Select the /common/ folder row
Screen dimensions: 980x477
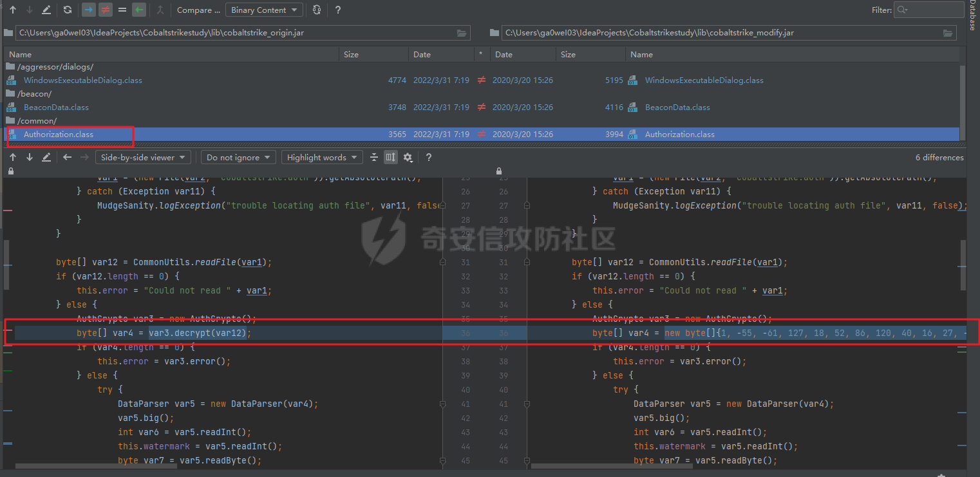point(481,121)
